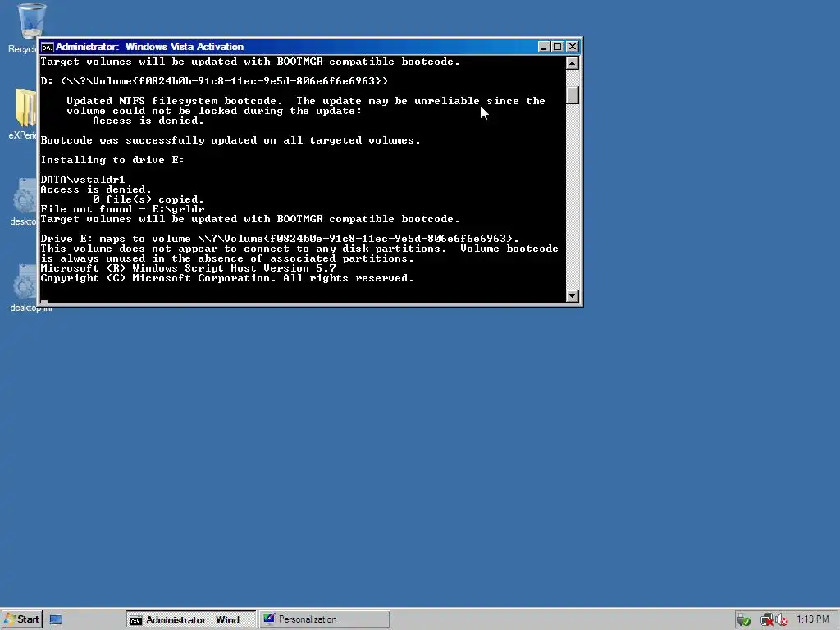This screenshot has width=840, height=630.
Task: Click the console scrollbar down arrow
Action: [572, 295]
